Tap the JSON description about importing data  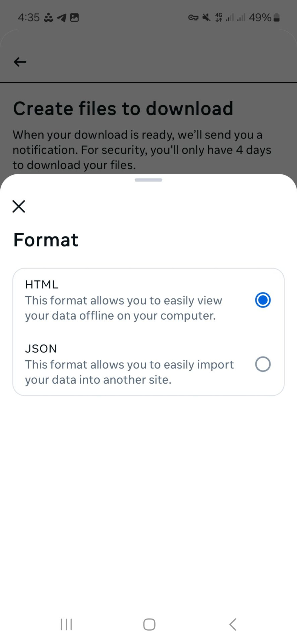pyautogui.click(x=129, y=372)
